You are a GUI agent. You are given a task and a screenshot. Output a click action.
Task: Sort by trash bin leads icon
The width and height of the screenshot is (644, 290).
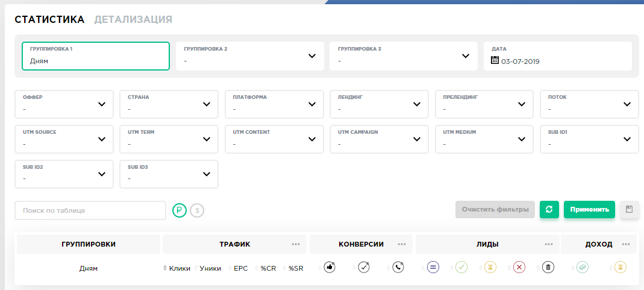(x=548, y=267)
